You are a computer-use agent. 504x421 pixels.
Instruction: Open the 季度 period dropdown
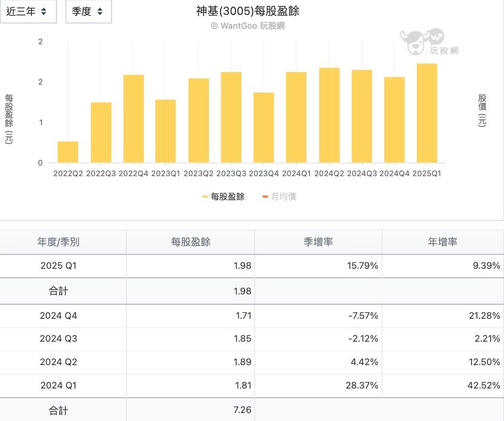(x=89, y=12)
